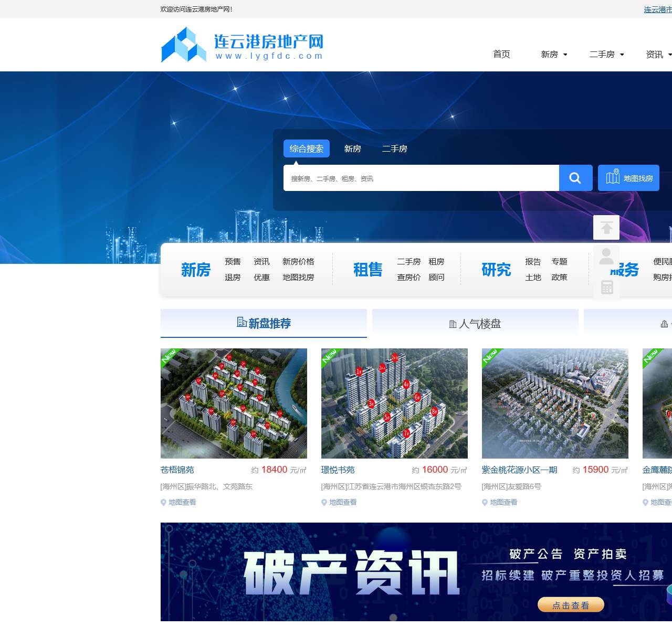This screenshot has width=672, height=627.
Task: Open the 土地 link
Action: coord(533,277)
